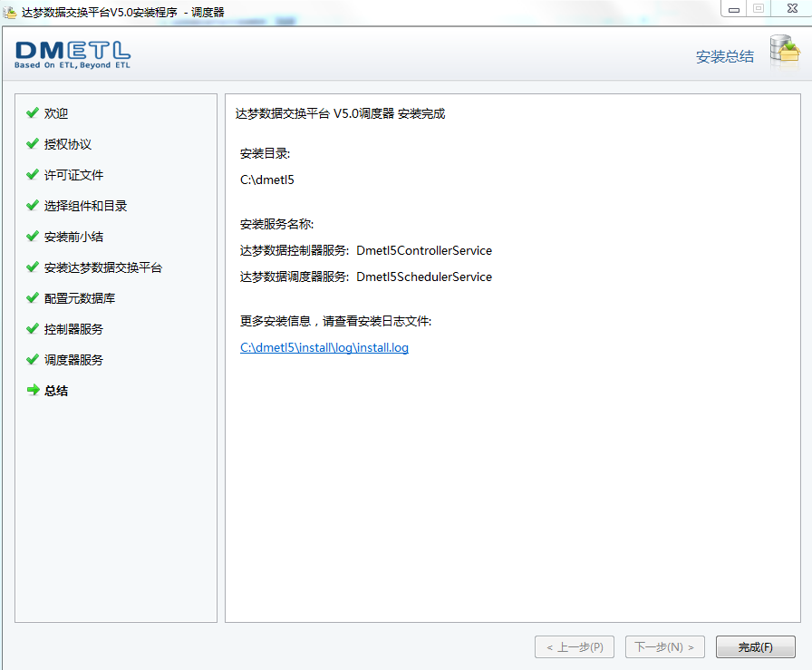Click the Dmetl5ControllerService service name
This screenshot has width=812, height=670.
click(x=424, y=250)
